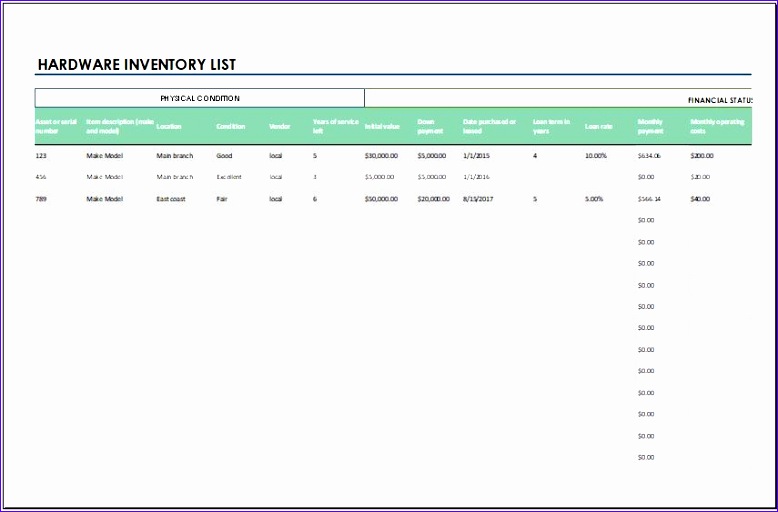Click the 'FINANCIAL STATUS' section header
The width and height of the screenshot is (778, 512).
[720, 100]
